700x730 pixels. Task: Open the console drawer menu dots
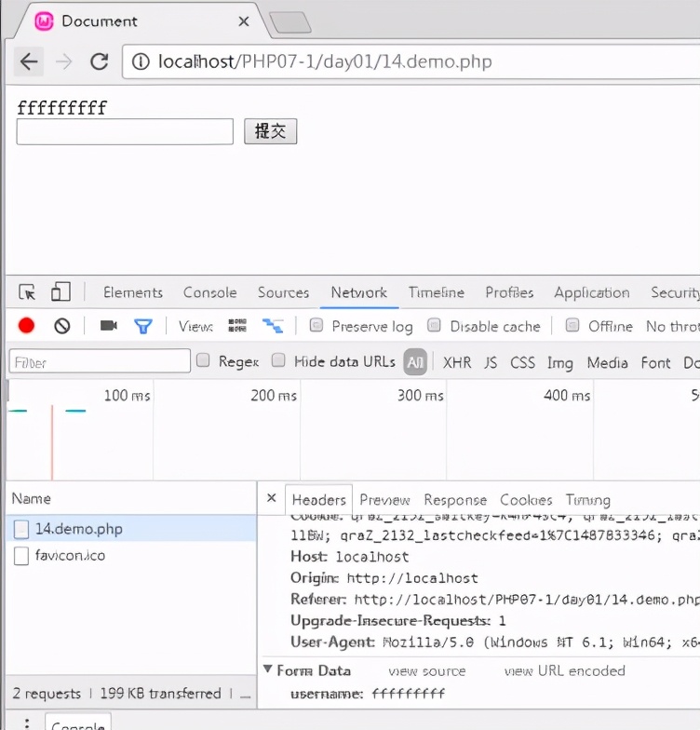(x=26, y=723)
